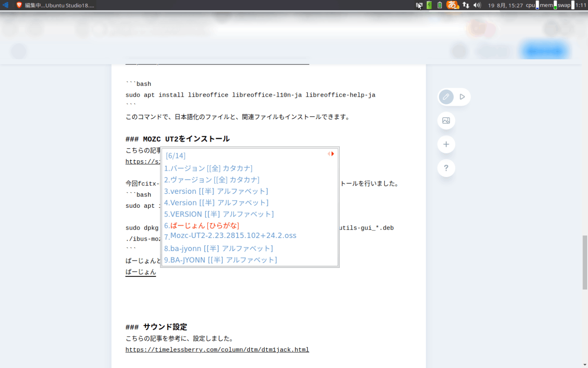Go to next candidate page with red arrow
Viewport: 588px width, 368px height.
click(333, 154)
